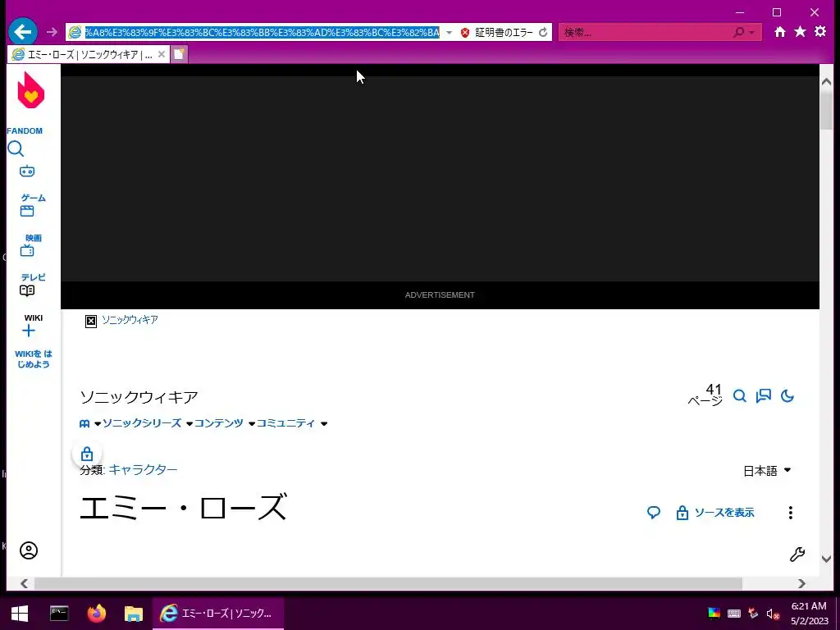Open the browser home page icon
Viewport: 840px width, 630px height.
pyautogui.click(x=780, y=32)
